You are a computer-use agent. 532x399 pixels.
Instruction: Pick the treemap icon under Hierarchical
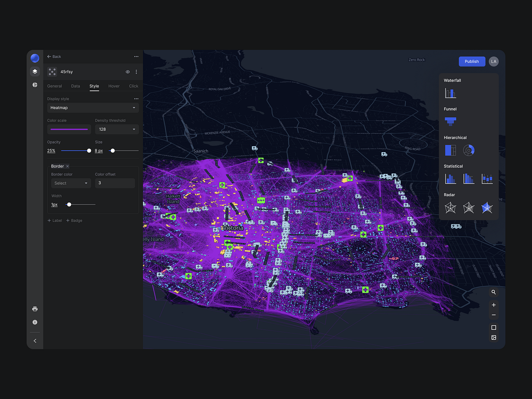(x=450, y=150)
